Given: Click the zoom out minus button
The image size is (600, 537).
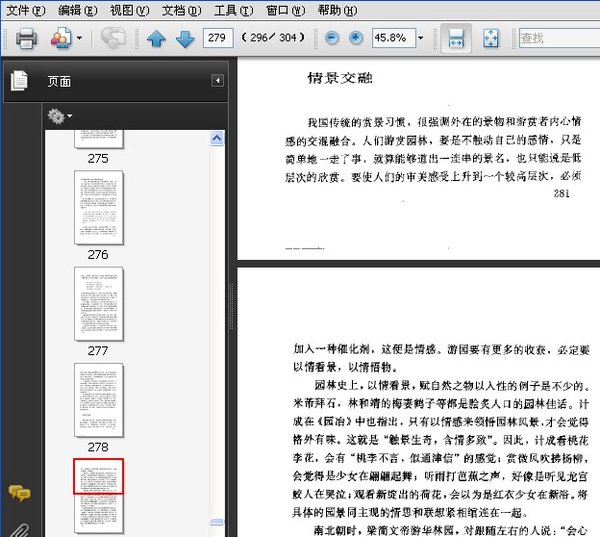Looking at the screenshot, I should tap(332, 39).
